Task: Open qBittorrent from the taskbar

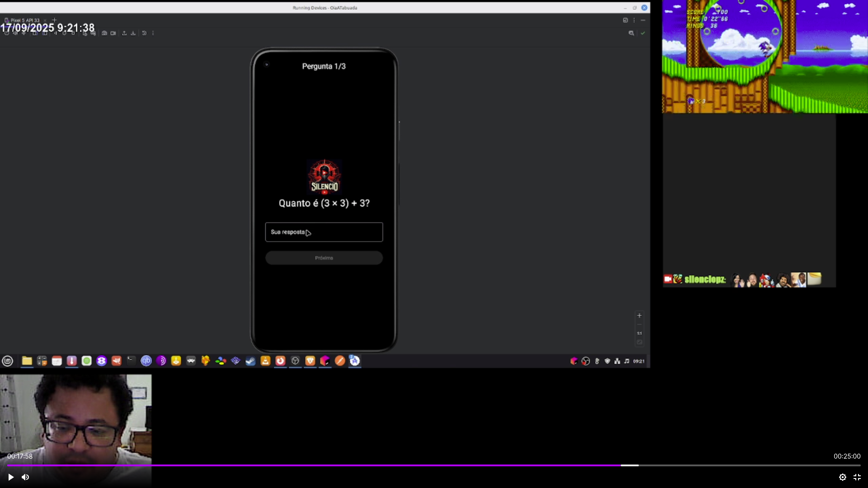Action: click(x=146, y=361)
